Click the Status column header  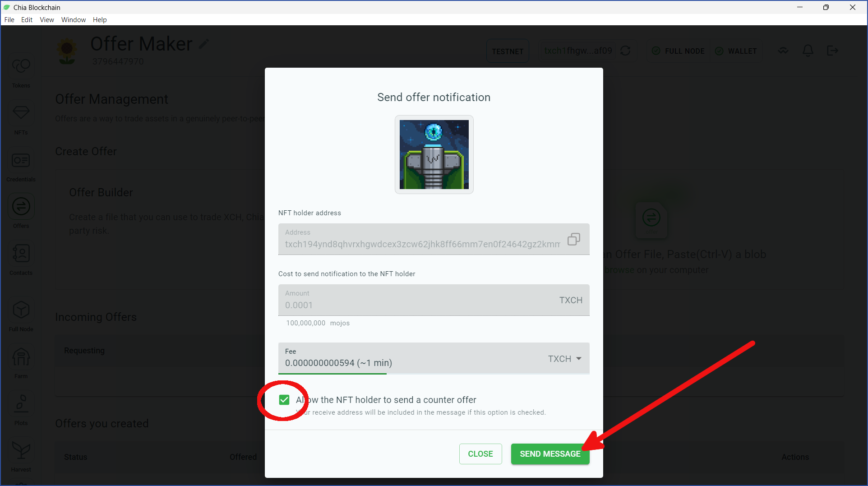(x=76, y=457)
